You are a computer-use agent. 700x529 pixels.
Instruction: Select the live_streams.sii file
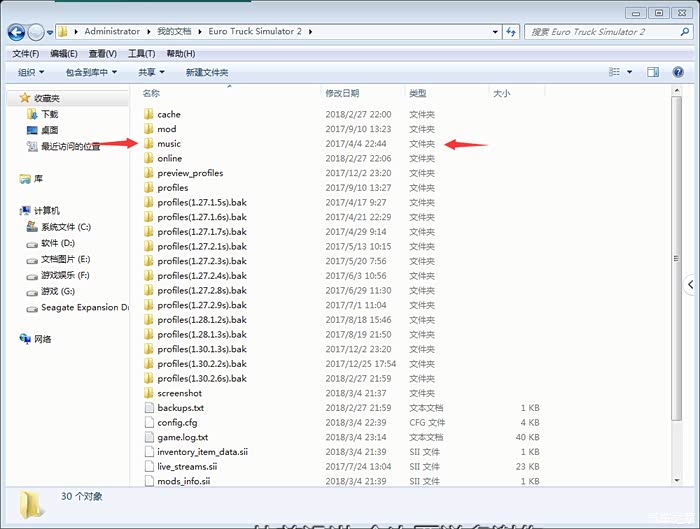pos(187,466)
